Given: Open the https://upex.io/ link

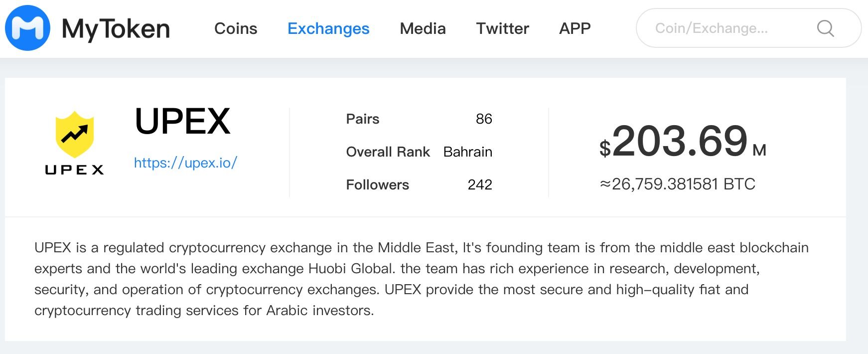Looking at the screenshot, I should tap(185, 163).
